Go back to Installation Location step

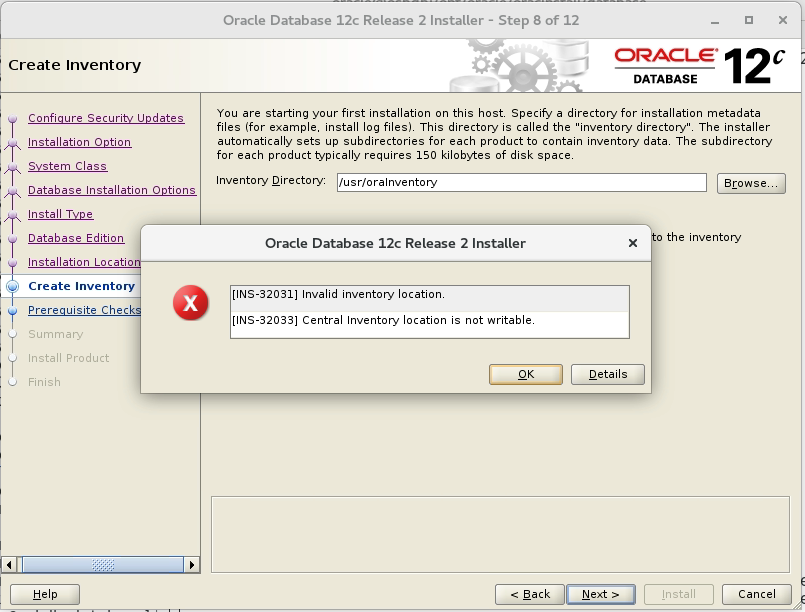coord(84,262)
